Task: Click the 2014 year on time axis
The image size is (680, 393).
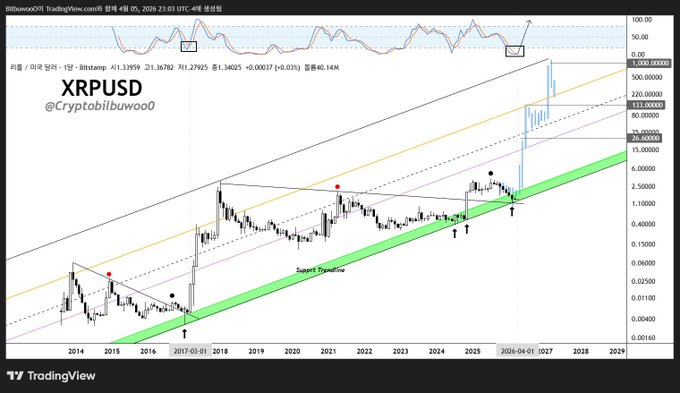Action: pyautogui.click(x=76, y=351)
